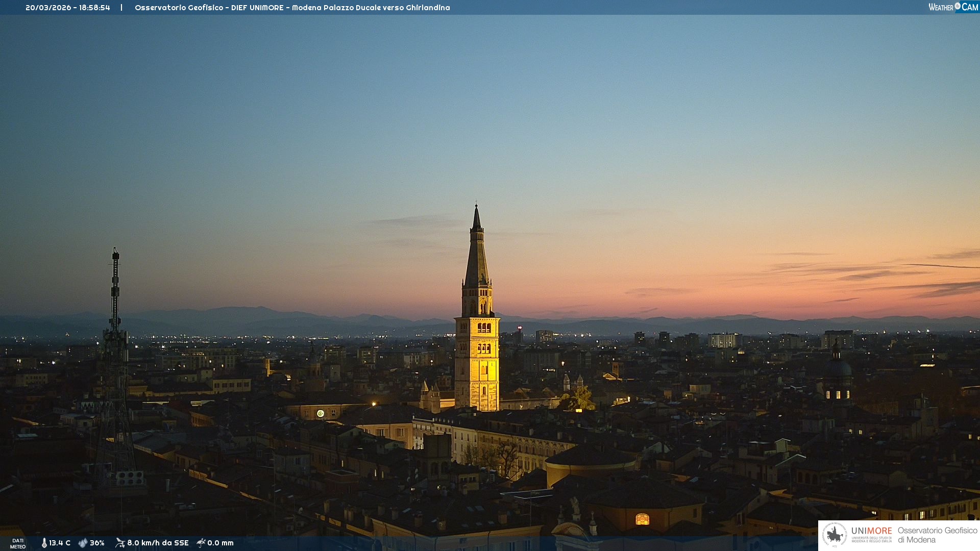
Task: Click the 0.0 mm rainfall value
Action: [x=220, y=543]
